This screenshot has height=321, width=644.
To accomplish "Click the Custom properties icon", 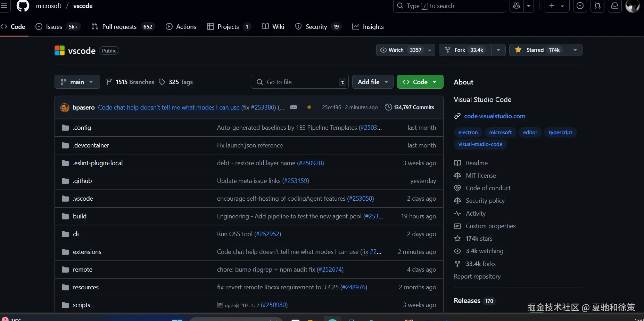I will 457,226.
